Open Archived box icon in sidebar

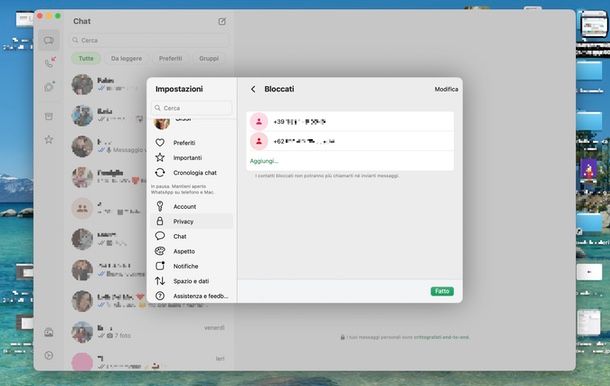(x=49, y=116)
